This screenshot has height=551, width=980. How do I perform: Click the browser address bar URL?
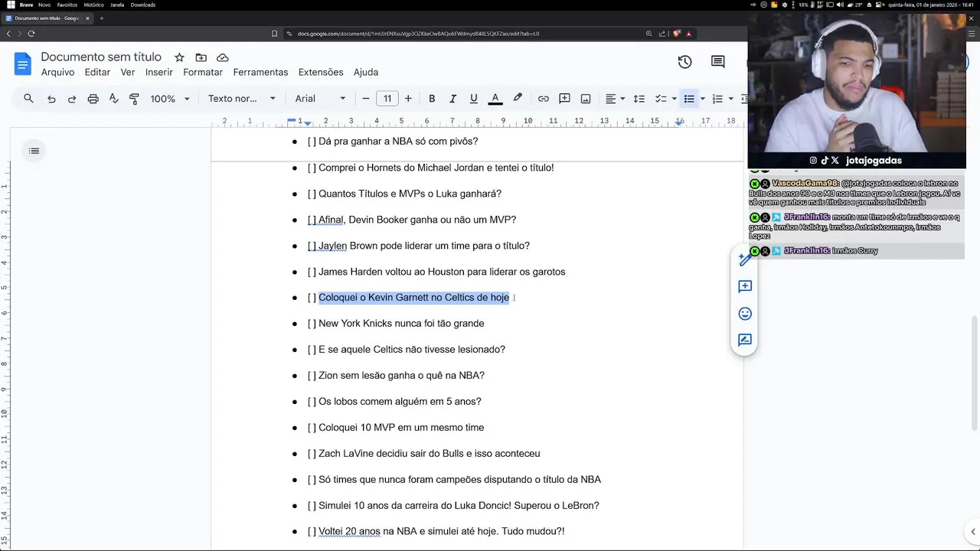coord(418,34)
